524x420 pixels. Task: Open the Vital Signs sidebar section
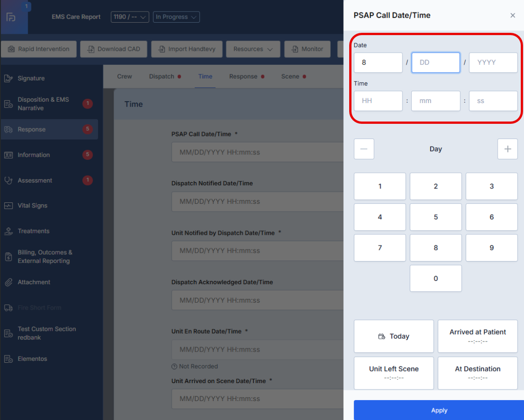click(x=32, y=206)
